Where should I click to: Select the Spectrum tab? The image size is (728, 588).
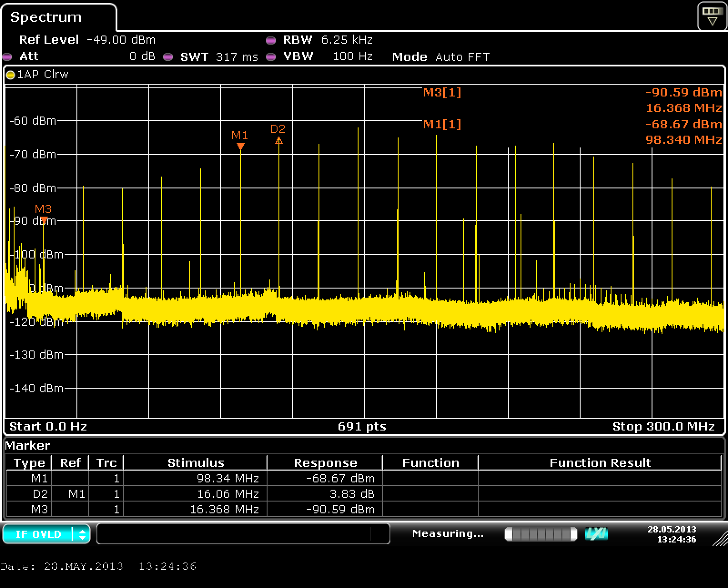[46, 17]
